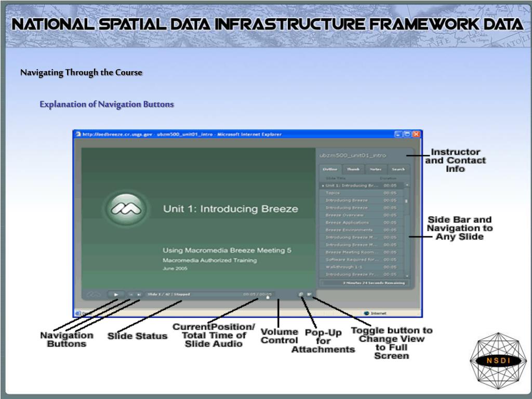Click 'Macromedia Authorized Training' line
This screenshot has height=399, width=532.
tap(210, 260)
